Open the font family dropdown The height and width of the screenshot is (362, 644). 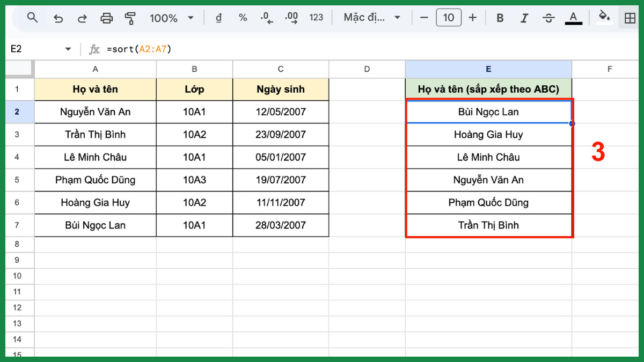click(x=372, y=18)
